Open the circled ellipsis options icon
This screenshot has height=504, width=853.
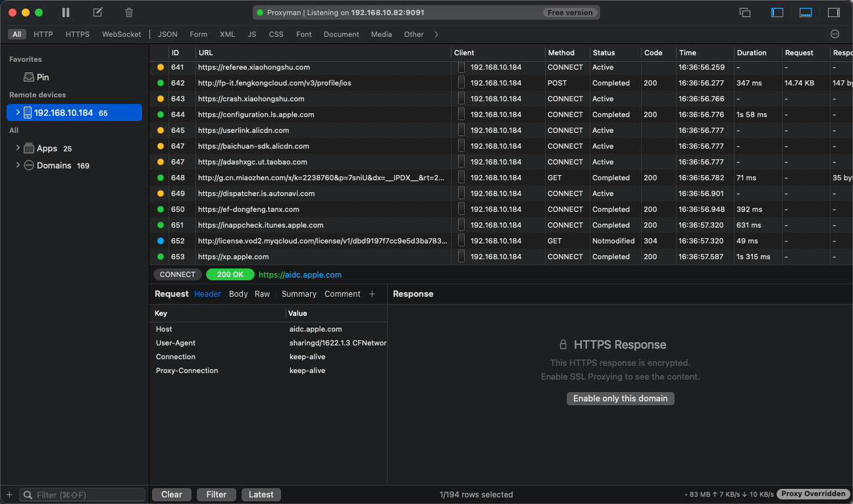[x=835, y=34]
